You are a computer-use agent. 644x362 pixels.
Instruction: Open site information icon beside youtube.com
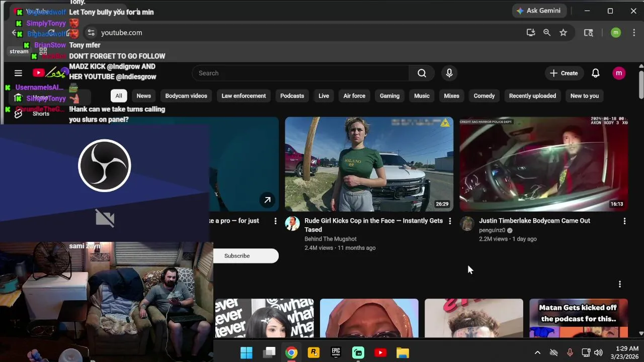point(91,33)
